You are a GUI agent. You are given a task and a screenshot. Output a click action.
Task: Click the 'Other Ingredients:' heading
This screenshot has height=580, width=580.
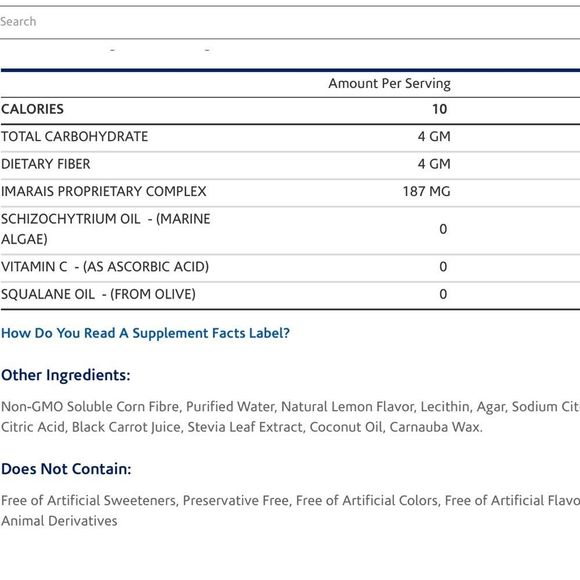[x=66, y=375]
